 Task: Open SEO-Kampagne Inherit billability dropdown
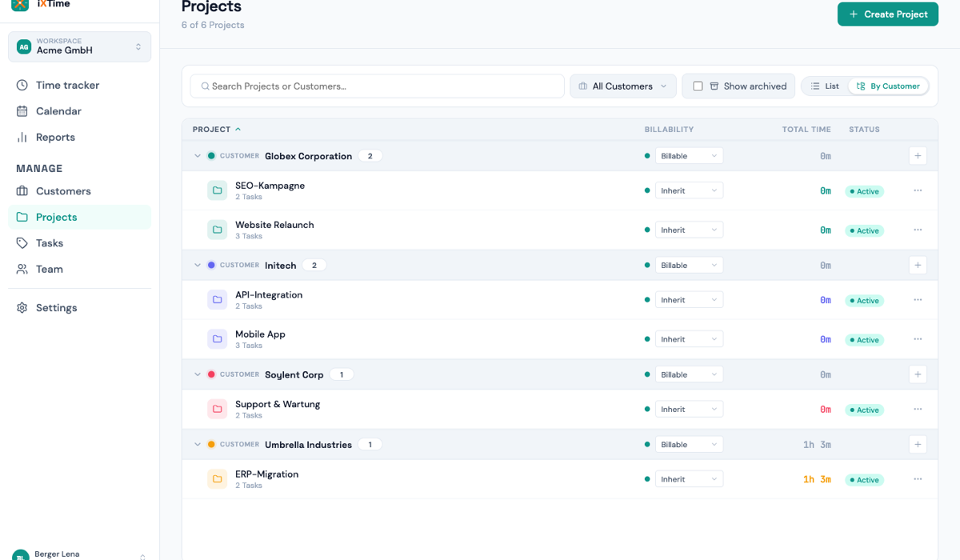(689, 190)
